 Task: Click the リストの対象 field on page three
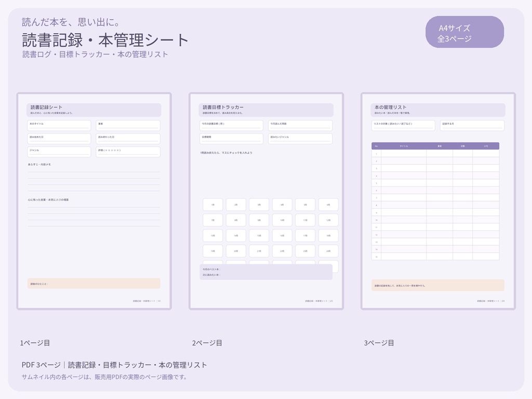point(403,125)
